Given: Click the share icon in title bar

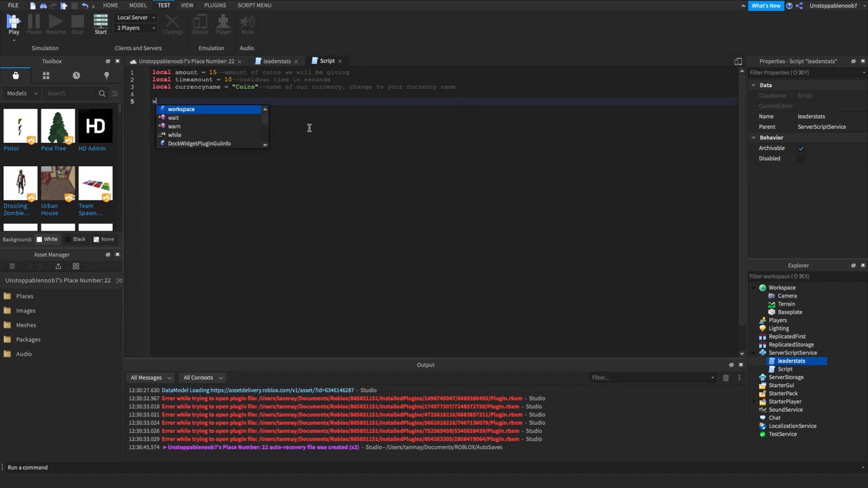Looking at the screenshot, I should [x=800, y=5].
